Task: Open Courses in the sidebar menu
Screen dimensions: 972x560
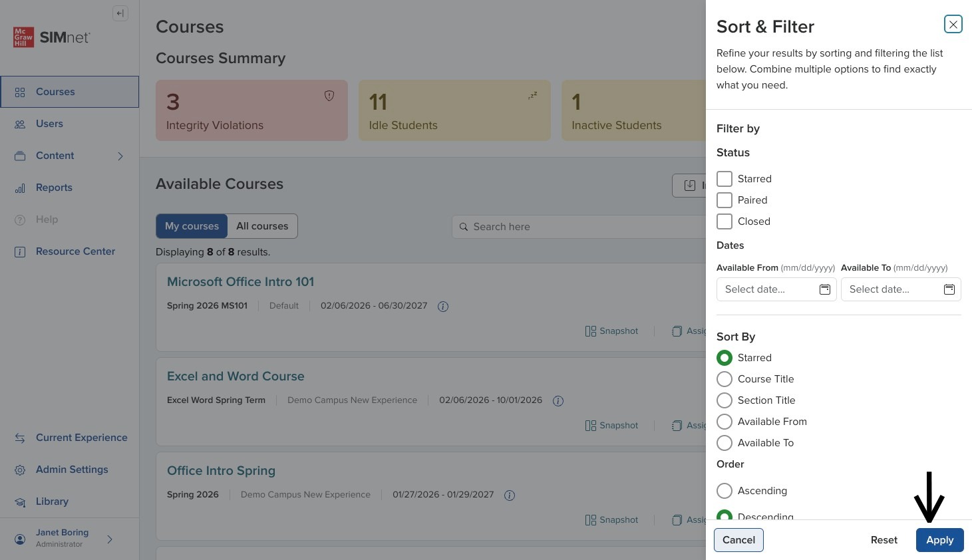Action: click(70, 92)
